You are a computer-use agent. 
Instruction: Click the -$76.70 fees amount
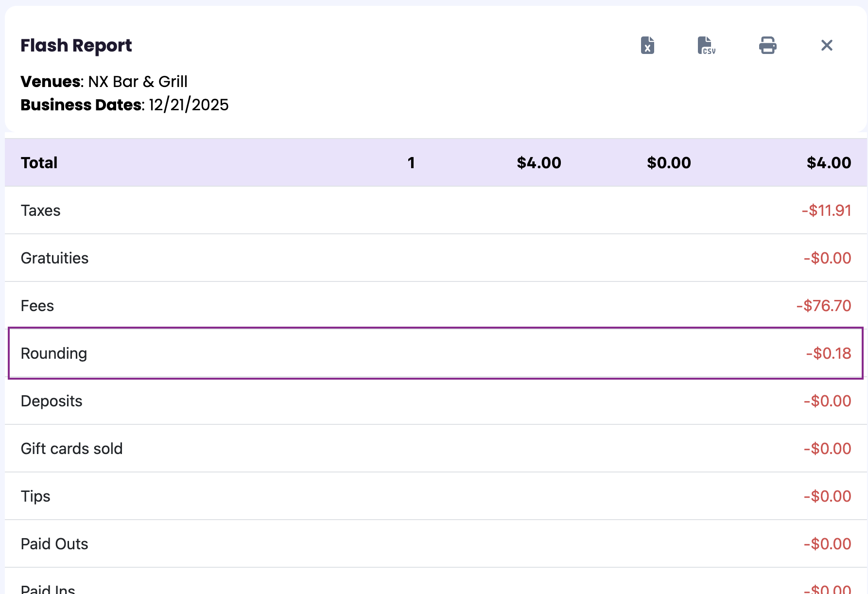[824, 306]
